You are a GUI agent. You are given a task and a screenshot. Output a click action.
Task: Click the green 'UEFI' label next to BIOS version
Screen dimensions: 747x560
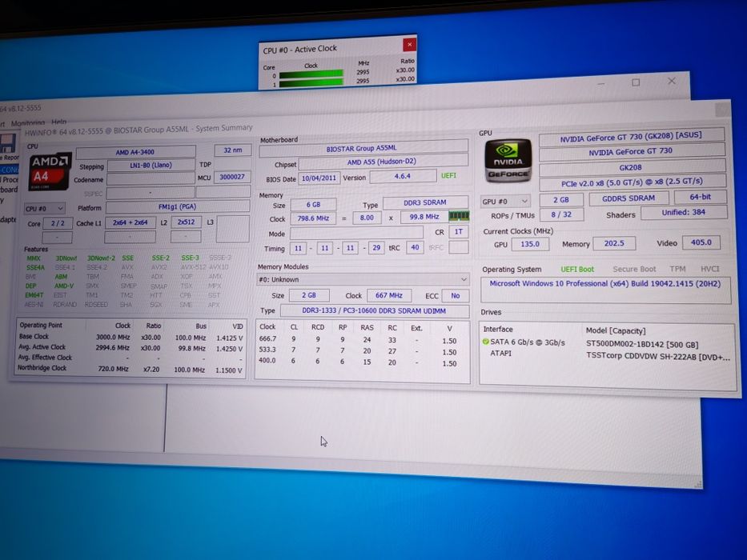[x=448, y=175]
